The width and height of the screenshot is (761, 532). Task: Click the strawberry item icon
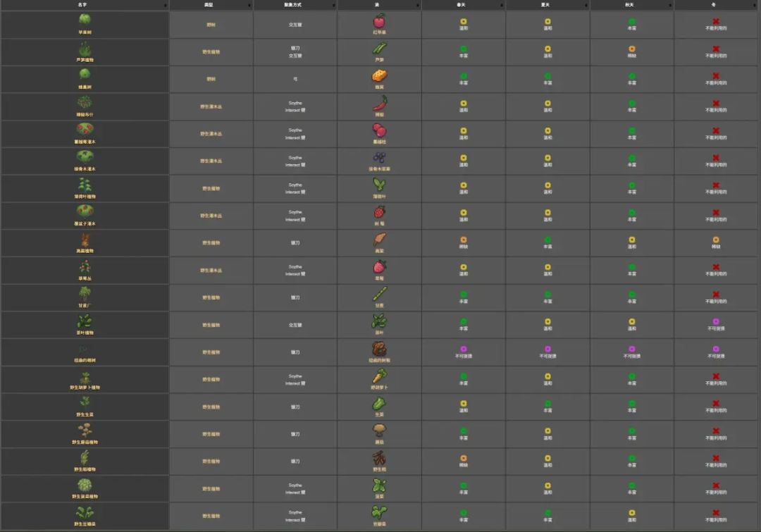click(x=379, y=267)
